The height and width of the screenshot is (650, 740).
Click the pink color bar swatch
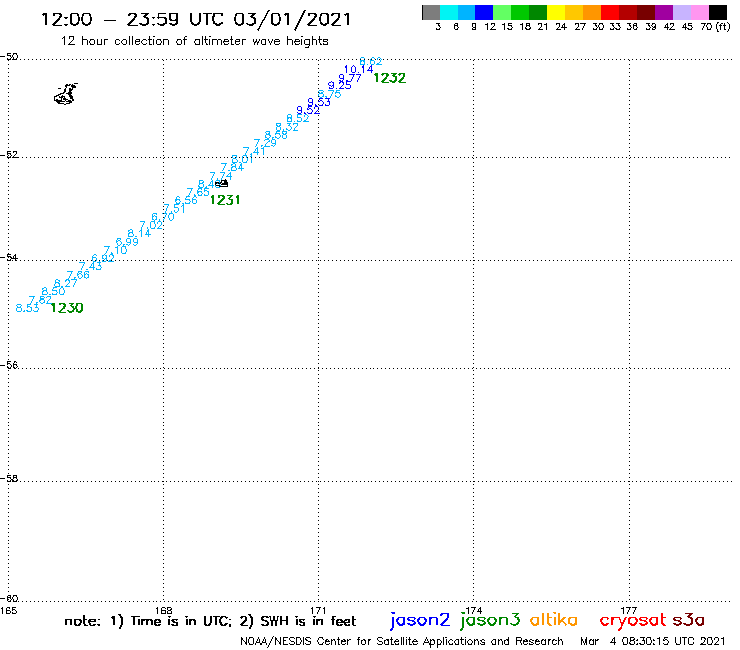point(700,12)
